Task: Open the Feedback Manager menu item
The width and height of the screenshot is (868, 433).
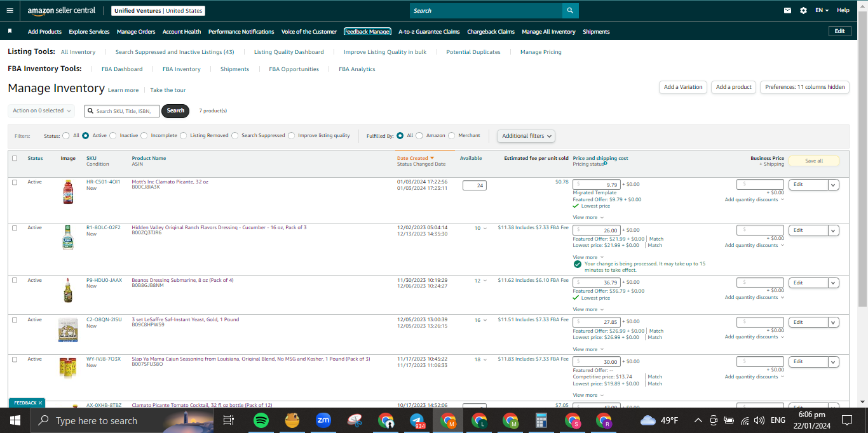Action: [367, 32]
